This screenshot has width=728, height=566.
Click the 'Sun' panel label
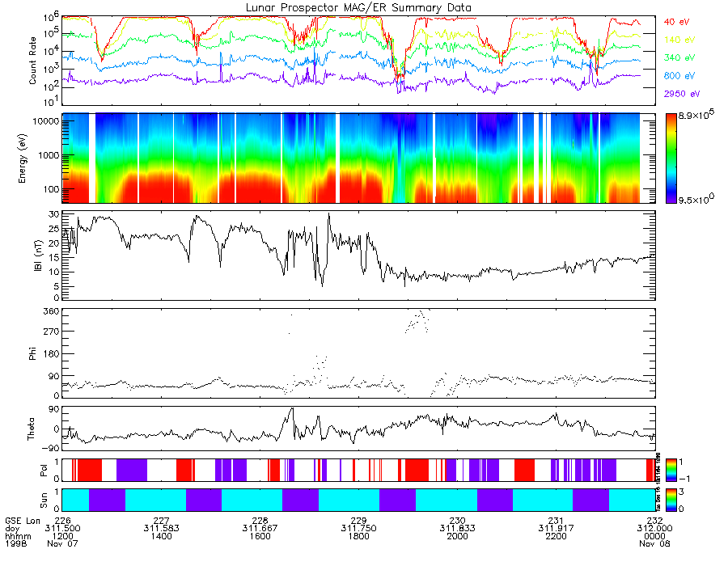tap(43, 501)
